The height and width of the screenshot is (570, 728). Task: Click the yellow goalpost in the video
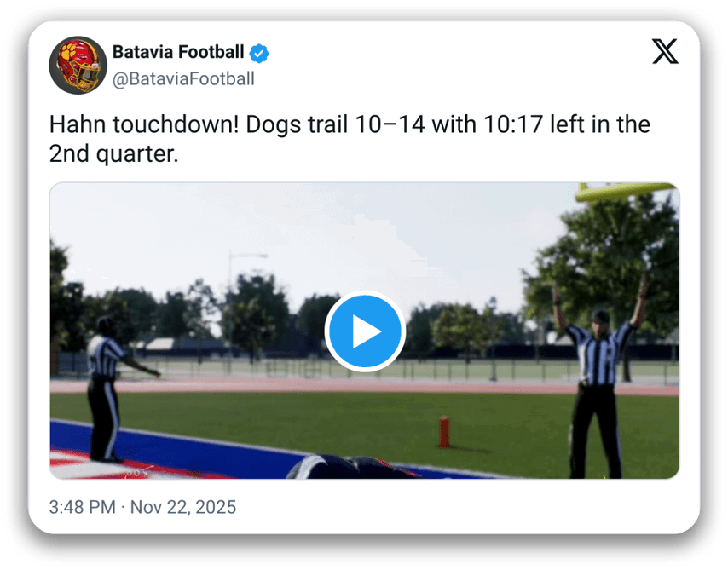[624, 190]
